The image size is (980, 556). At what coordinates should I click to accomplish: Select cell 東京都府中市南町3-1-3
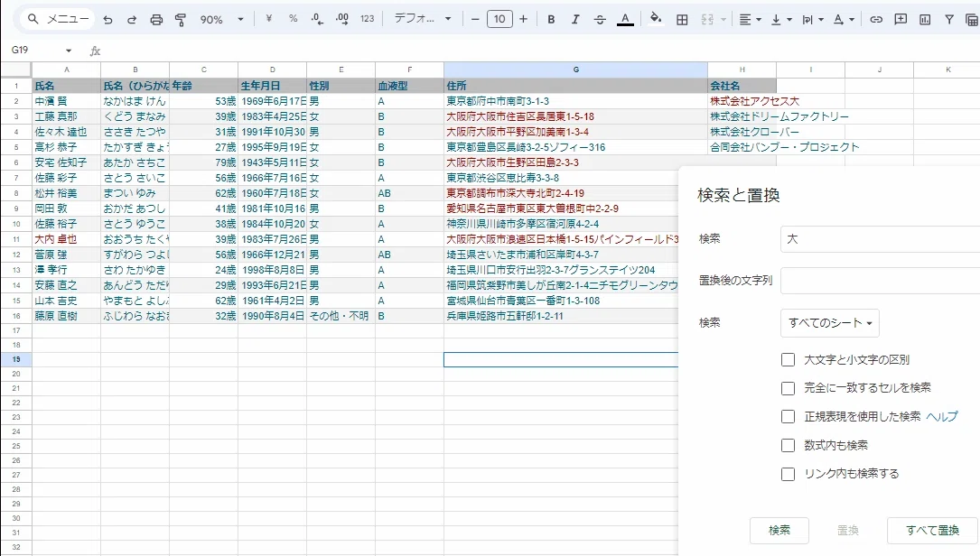point(575,101)
